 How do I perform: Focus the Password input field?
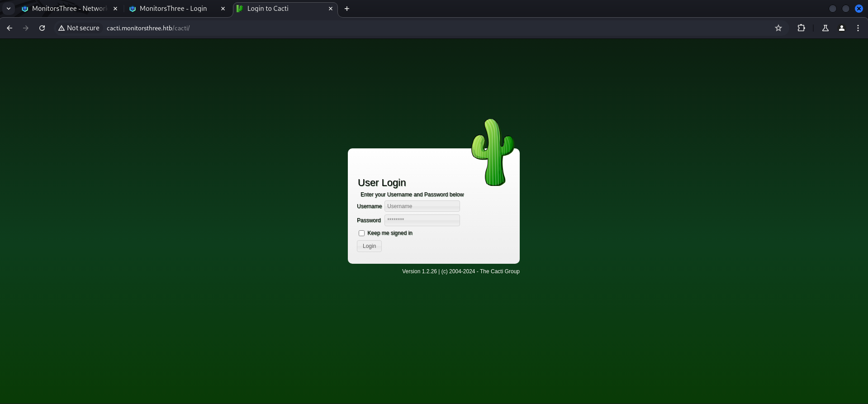422,220
